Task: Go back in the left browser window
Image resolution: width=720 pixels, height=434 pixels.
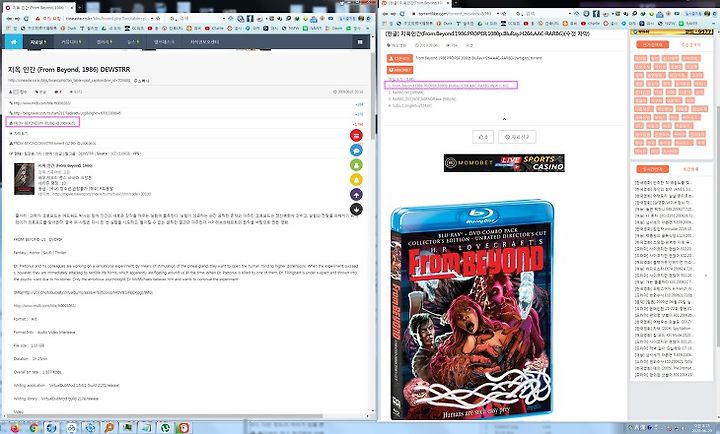Action: pos(9,18)
